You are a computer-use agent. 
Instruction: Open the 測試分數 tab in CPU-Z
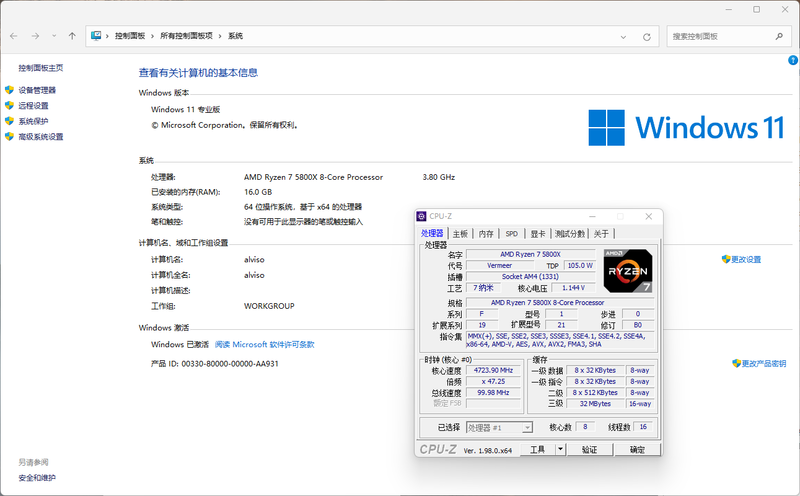(x=570, y=234)
